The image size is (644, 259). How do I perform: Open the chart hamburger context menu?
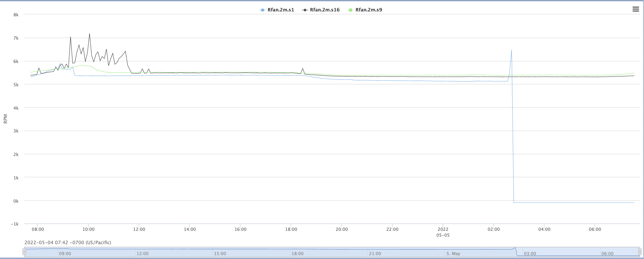[635, 9]
